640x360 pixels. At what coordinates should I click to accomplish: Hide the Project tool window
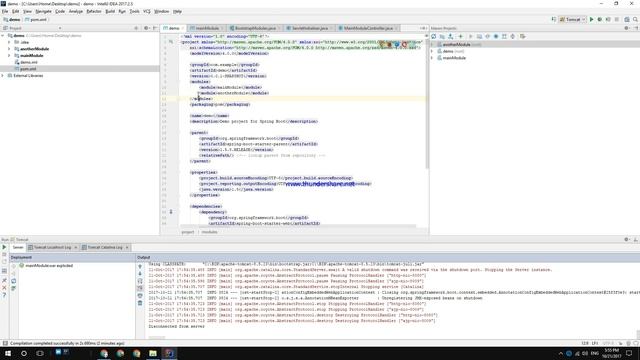155,28
